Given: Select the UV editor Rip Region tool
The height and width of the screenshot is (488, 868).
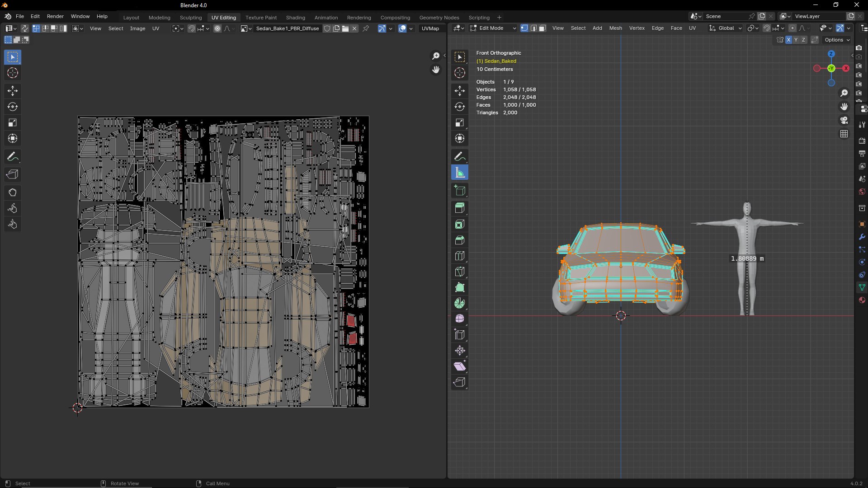Looking at the screenshot, I should pyautogui.click(x=13, y=175).
